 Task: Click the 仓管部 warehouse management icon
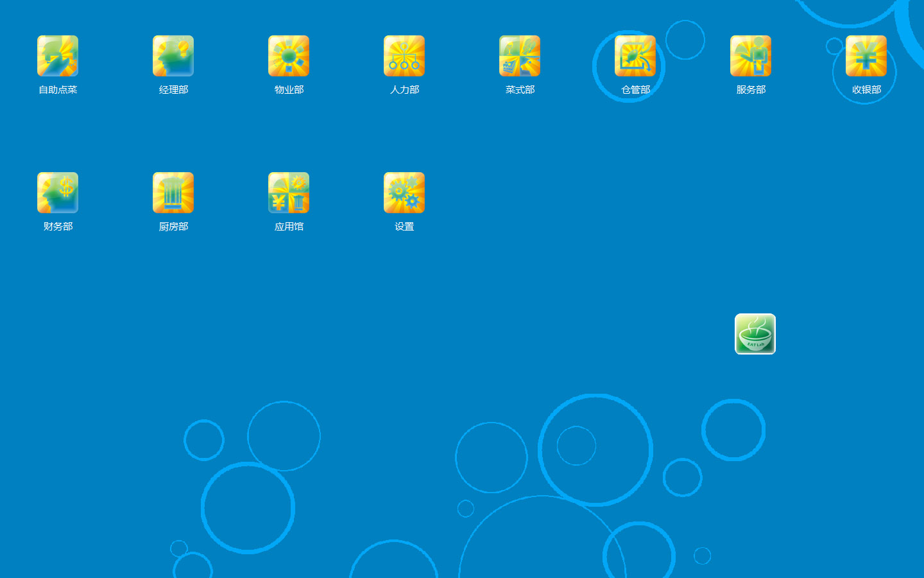click(635, 56)
